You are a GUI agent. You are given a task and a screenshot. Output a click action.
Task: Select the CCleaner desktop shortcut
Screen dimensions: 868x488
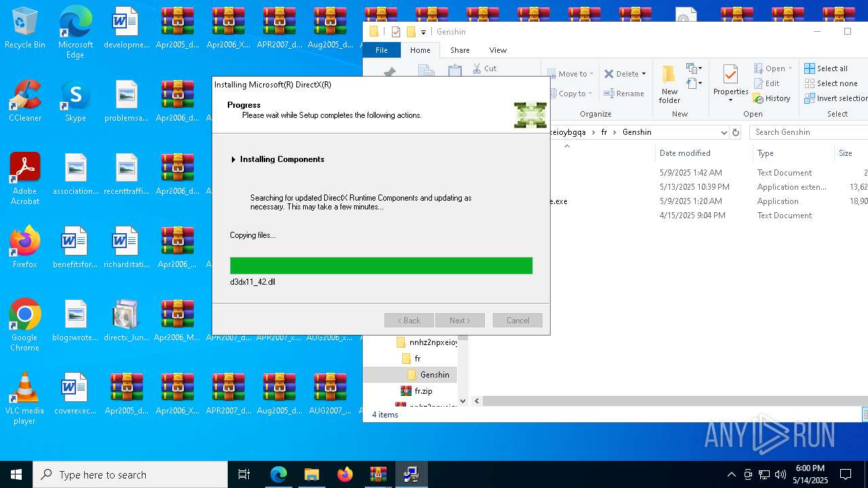pyautogui.click(x=25, y=102)
